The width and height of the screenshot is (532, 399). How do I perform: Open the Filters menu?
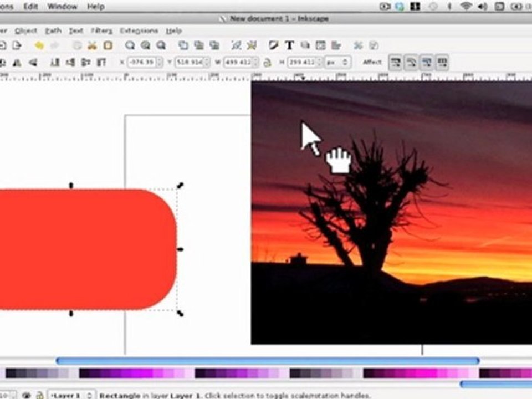[101, 31]
